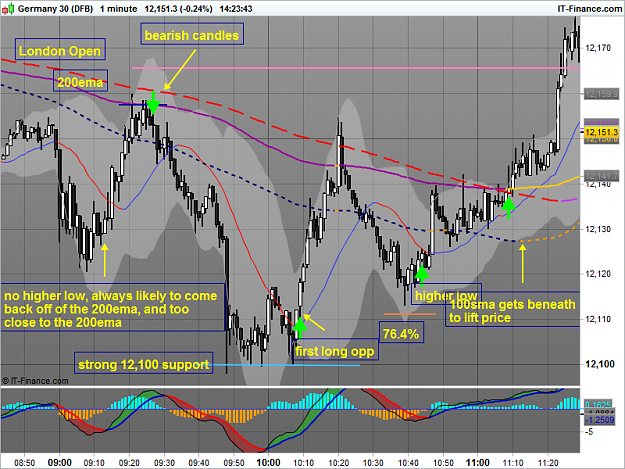The height and width of the screenshot is (469, 625).
Task: Select the 76.4% retracement label
Action: click(401, 332)
